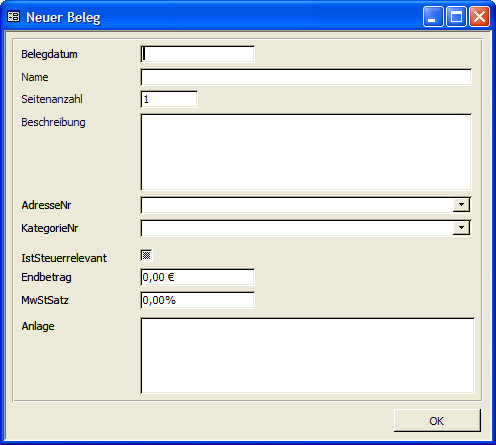Minimize the Neuer Beleg window
This screenshot has height=445, width=496.
click(433, 16)
